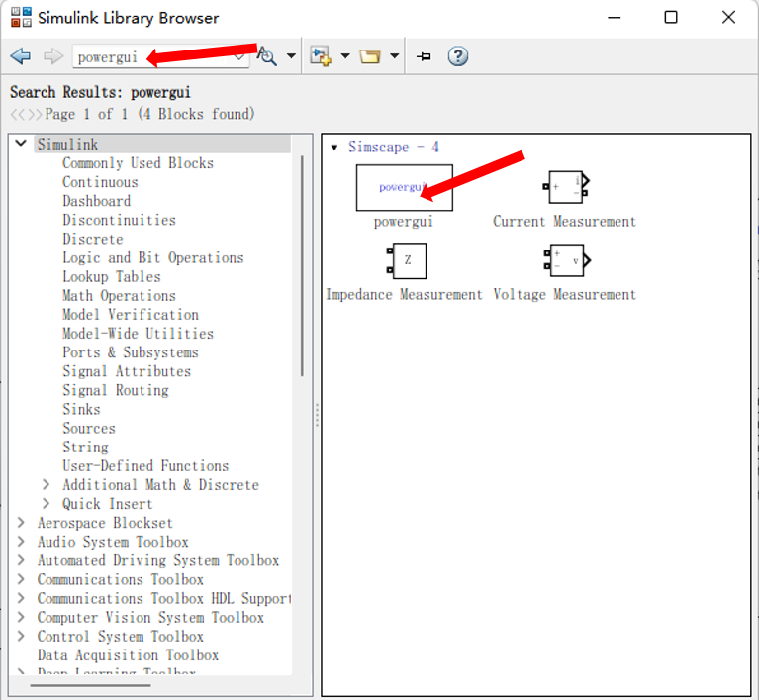The image size is (759, 700).
Task: Open the new model dropdown arrow
Action: (345, 56)
